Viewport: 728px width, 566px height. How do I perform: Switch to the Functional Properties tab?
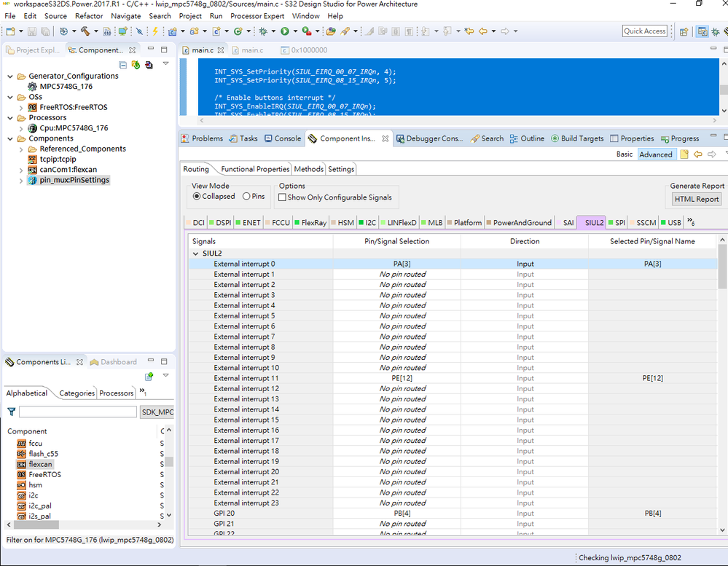[x=254, y=169]
